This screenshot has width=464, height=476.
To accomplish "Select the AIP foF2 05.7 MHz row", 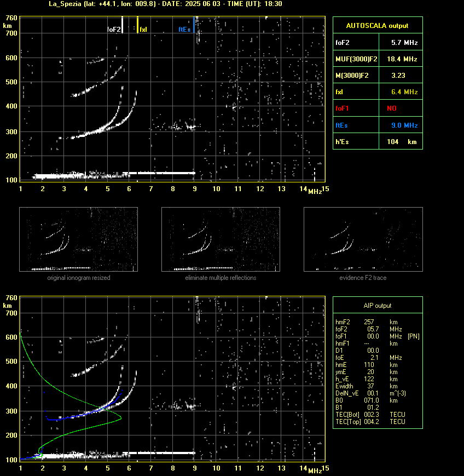I will 378,329.
